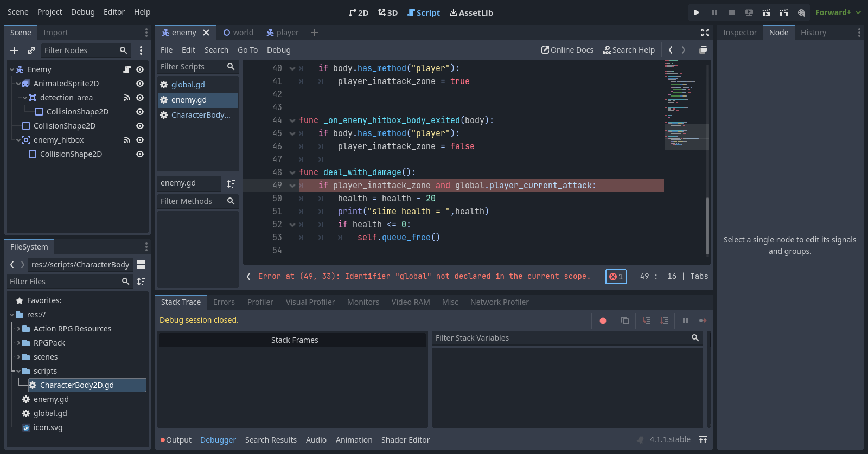Viewport: 868px width, 454px height.
Task: Toggle distraction-free mode in script editor
Action: point(705,33)
